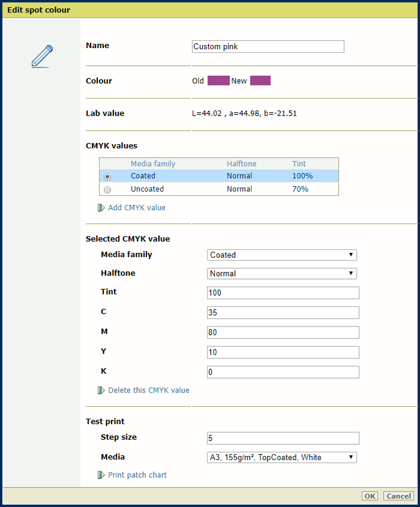Select the Uncoated media family radio button
The width and height of the screenshot is (420, 507).
pyautogui.click(x=107, y=189)
